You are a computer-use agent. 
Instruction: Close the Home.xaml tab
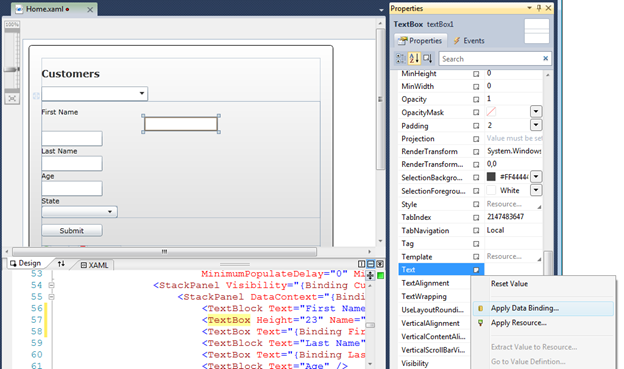tap(90, 10)
